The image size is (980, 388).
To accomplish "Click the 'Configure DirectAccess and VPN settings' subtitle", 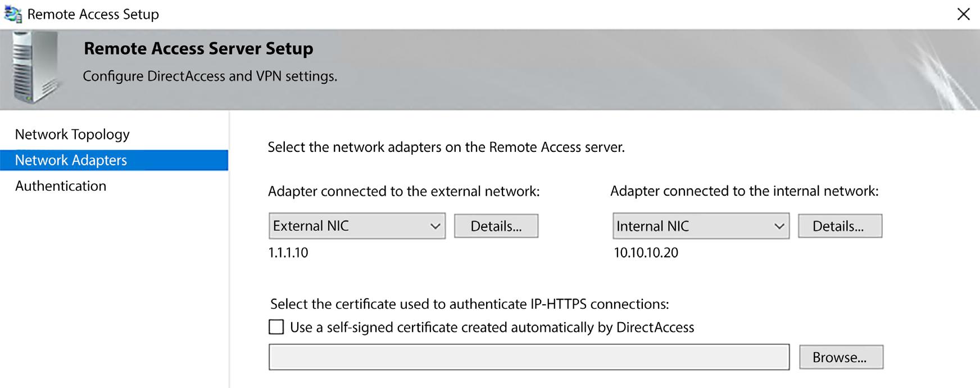I will tap(210, 76).
